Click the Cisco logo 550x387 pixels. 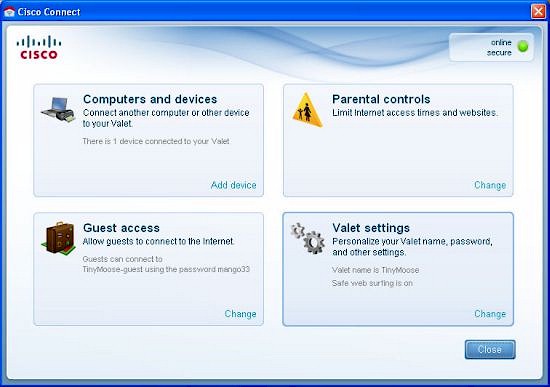[x=39, y=48]
